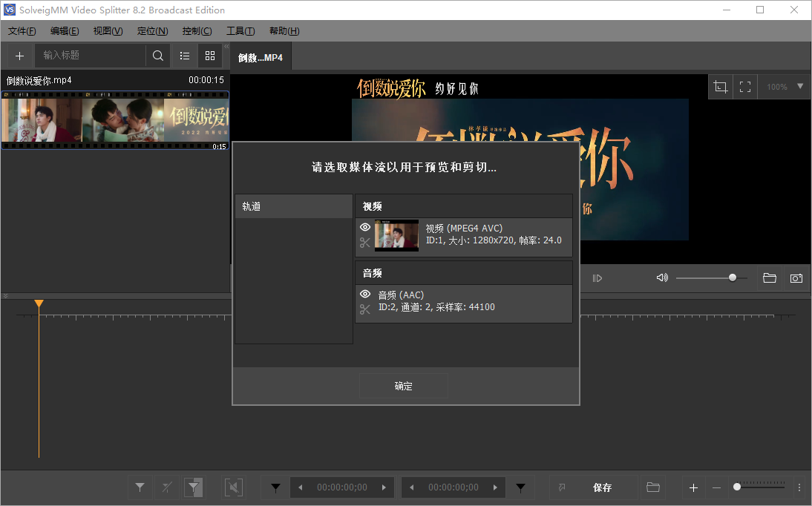Image resolution: width=812 pixels, height=506 pixels.
Task: Open the 工具(T) menu
Action: point(240,30)
